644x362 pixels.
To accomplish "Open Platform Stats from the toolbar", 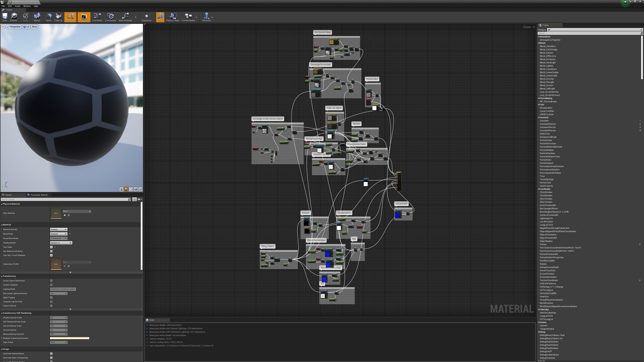I will pyautogui.click(x=173, y=17).
